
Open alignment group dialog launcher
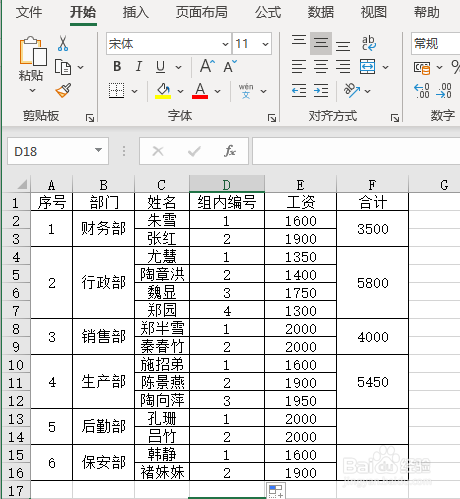pyautogui.click(x=395, y=118)
